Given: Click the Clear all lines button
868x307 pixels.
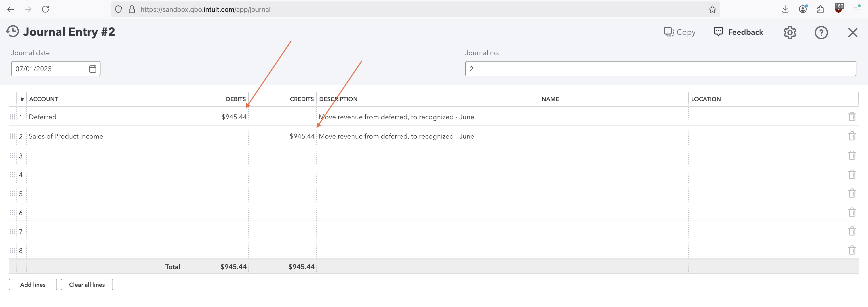Looking at the screenshot, I should point(87,285).
